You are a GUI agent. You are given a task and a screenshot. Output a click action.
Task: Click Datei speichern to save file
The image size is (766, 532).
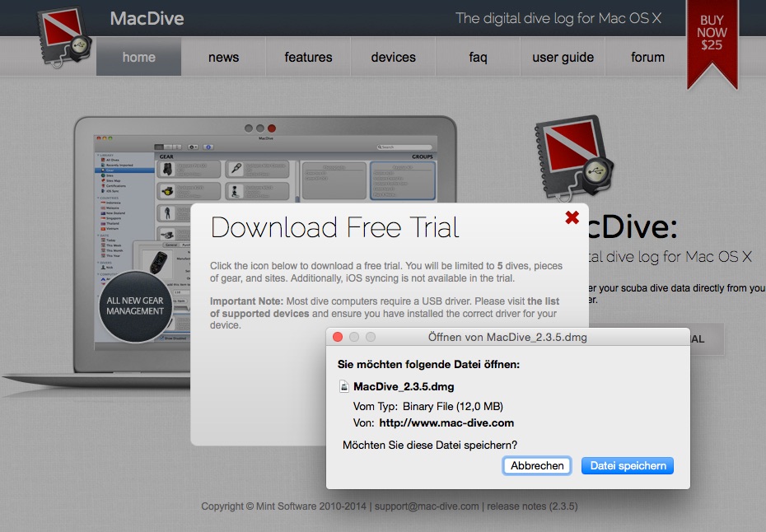point(627,465)
